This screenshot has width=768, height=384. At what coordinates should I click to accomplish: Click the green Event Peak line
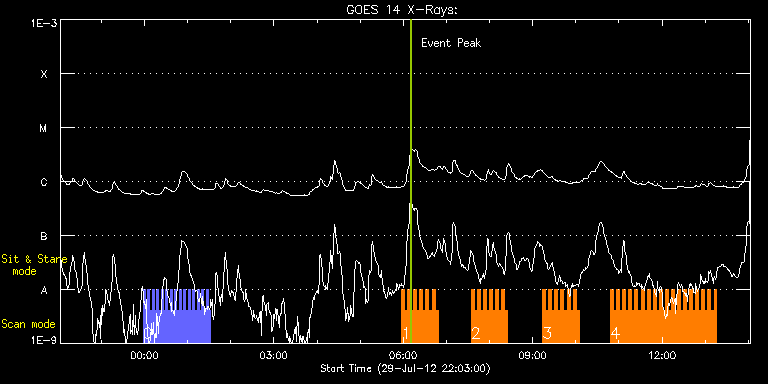[x=410, y=181]
